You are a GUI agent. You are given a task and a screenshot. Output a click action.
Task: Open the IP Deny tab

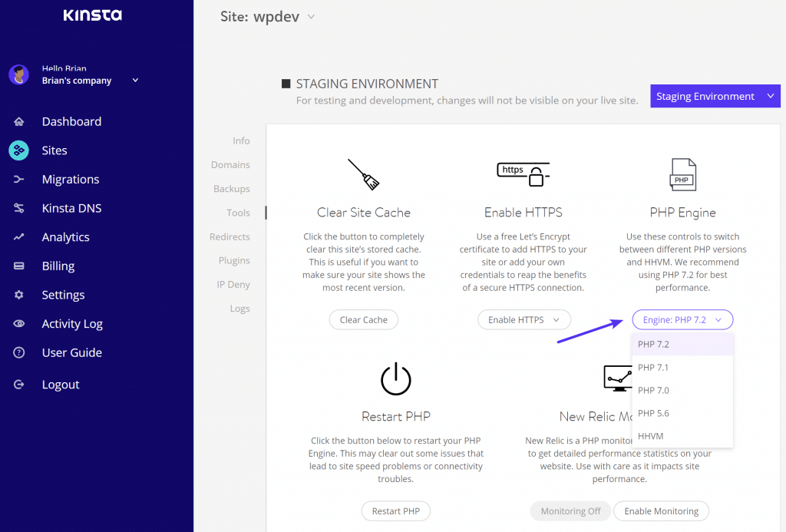tap(233, 285)
